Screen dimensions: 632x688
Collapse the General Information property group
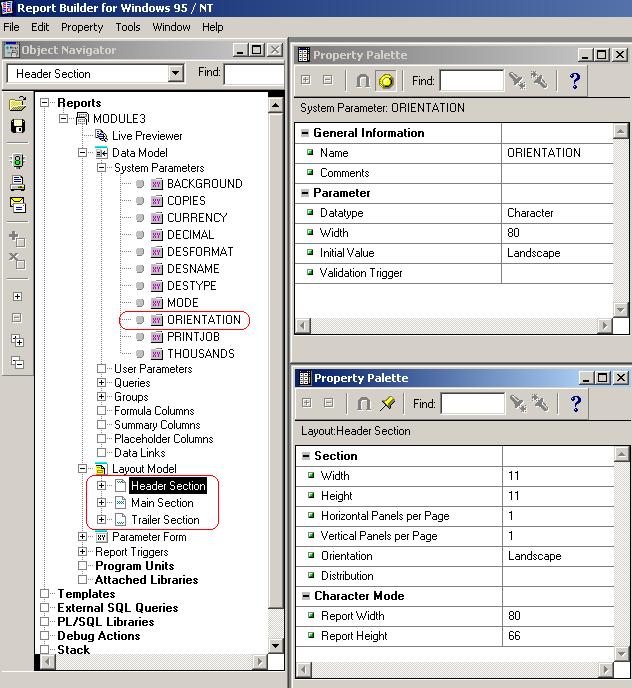point(304,133)
